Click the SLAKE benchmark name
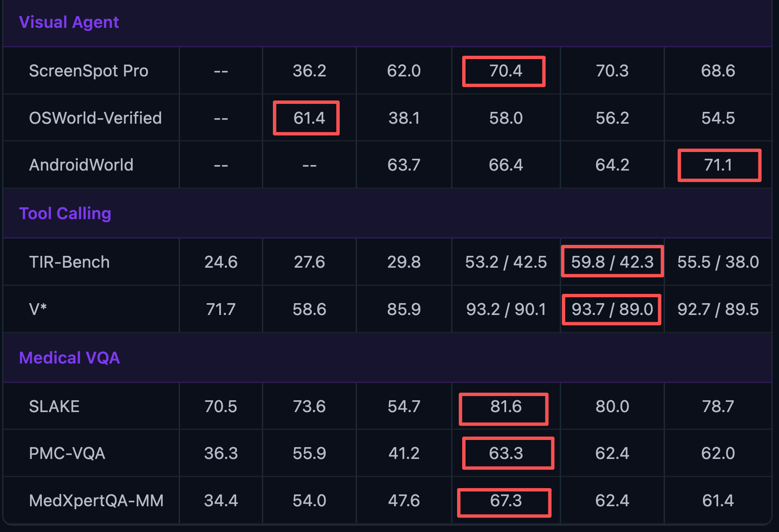 [54, 407]
